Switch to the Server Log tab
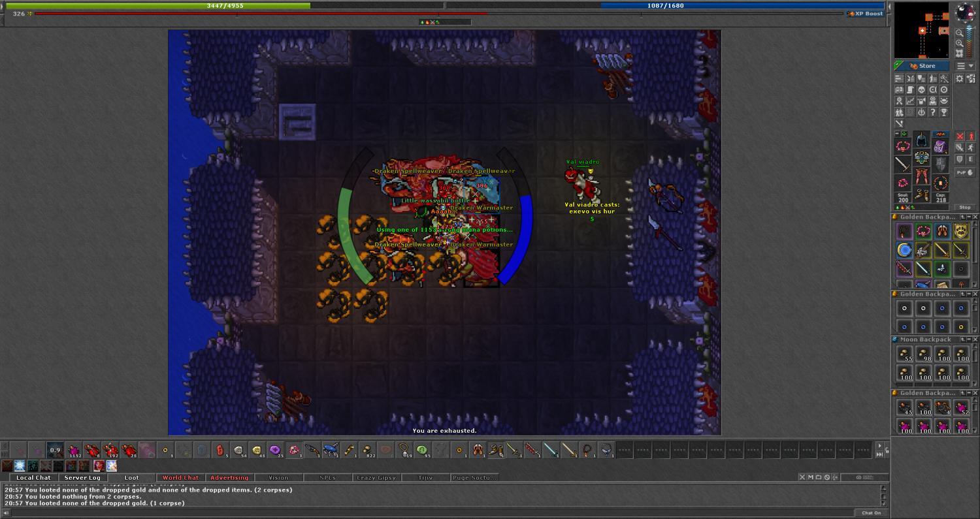This screenshot has height=519, width=980. click(82, 478)
